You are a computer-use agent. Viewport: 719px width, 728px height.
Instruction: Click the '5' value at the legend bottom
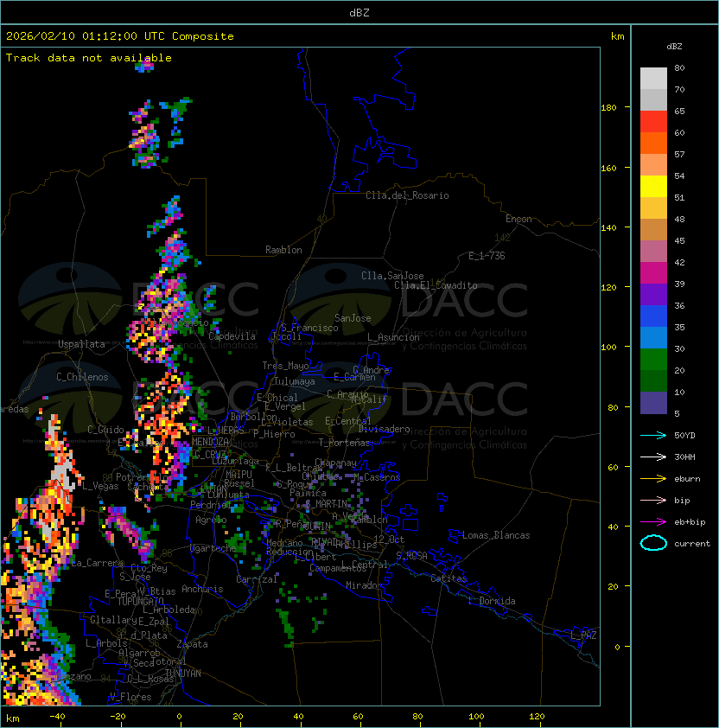click(677, 413)
